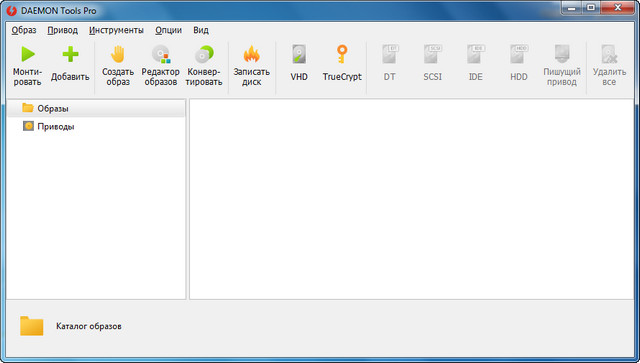The image size is (640, 363).
Task: Click the green Mount (Монтировать) play icon
Action: 28,54
